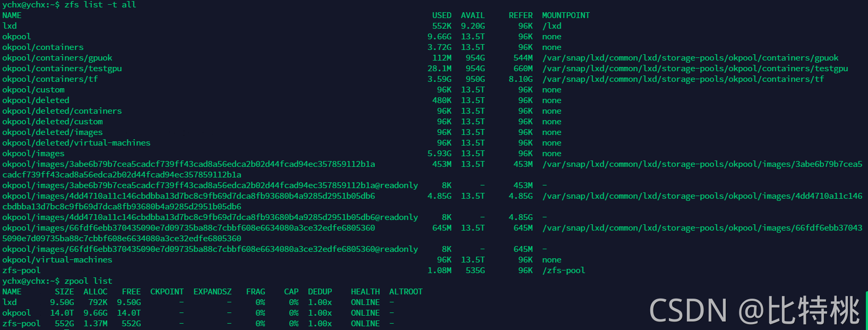This screenshot has width=868, height=330.
Task: Click ONLINE health status of lxd pool
Action: 365,302
